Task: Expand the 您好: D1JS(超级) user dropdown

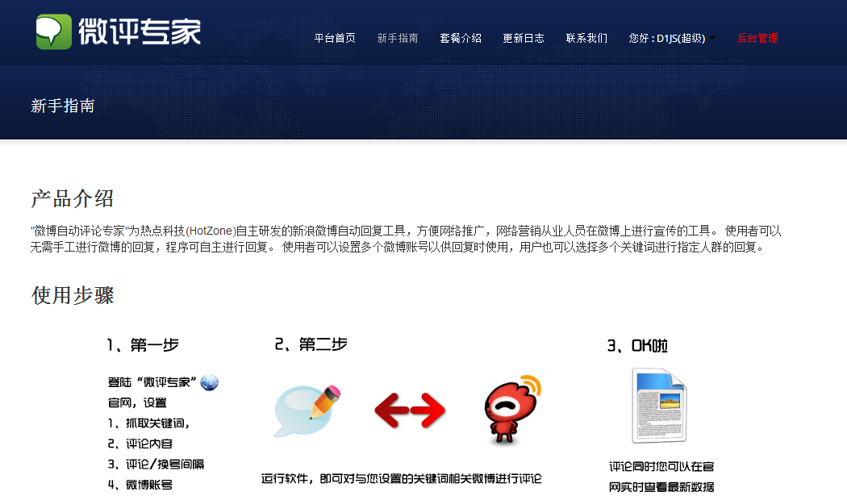Action: click(671, 39)
